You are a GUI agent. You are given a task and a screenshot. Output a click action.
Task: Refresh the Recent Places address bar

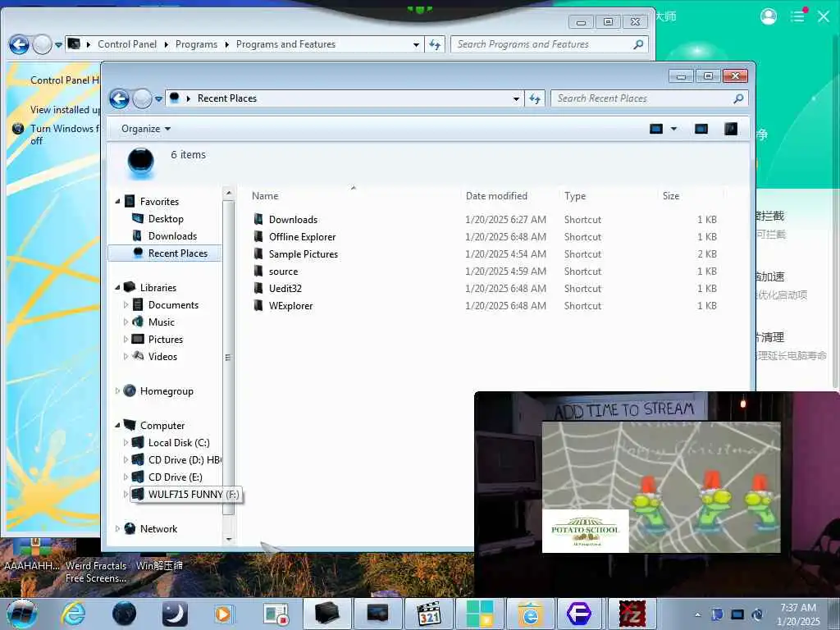pyautogui.click(x=535, y=98)
